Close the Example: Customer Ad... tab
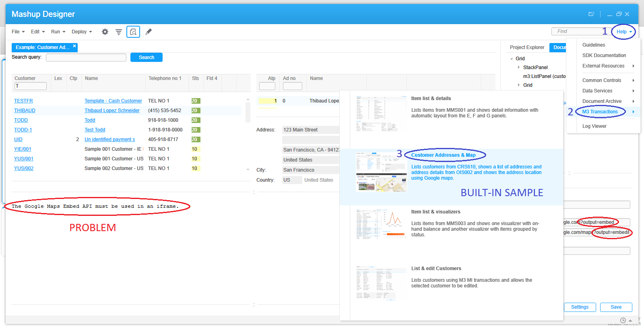Image resolution: width=644 pixels, height=328 pixels. click(x=74, y=46)
